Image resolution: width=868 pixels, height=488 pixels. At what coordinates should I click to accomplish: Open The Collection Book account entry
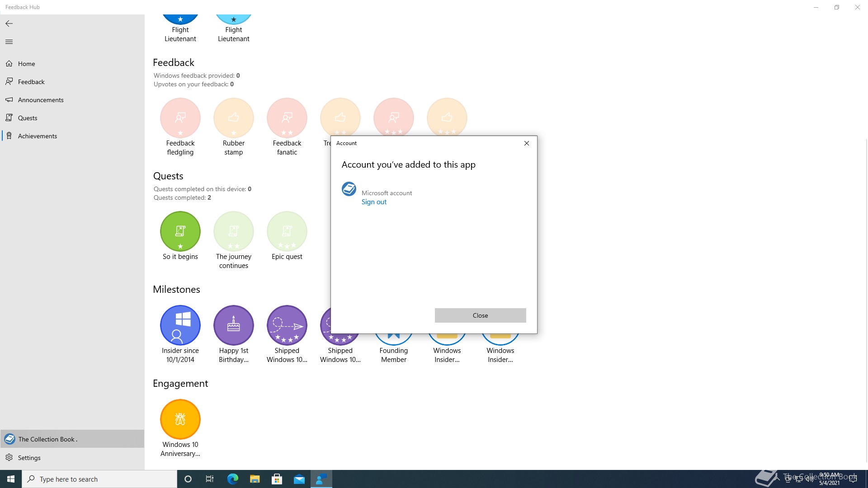[x=72, y=439]
